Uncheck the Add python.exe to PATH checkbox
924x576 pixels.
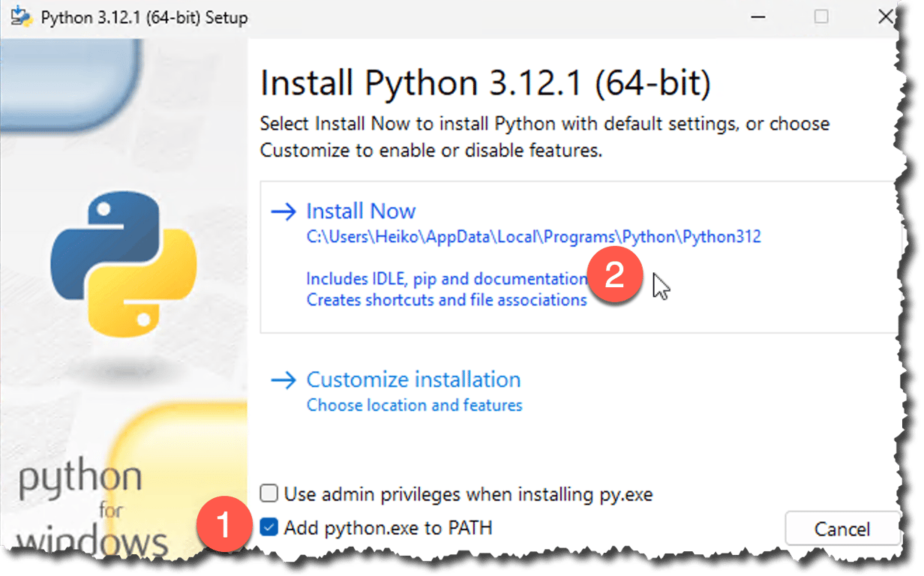(x=268, y=527)
